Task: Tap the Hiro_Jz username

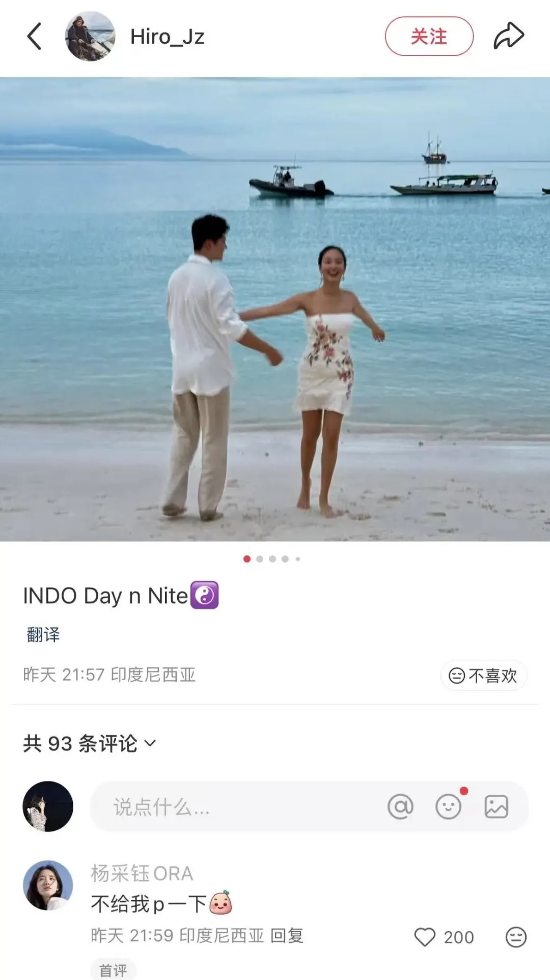Action: (167, 37)
